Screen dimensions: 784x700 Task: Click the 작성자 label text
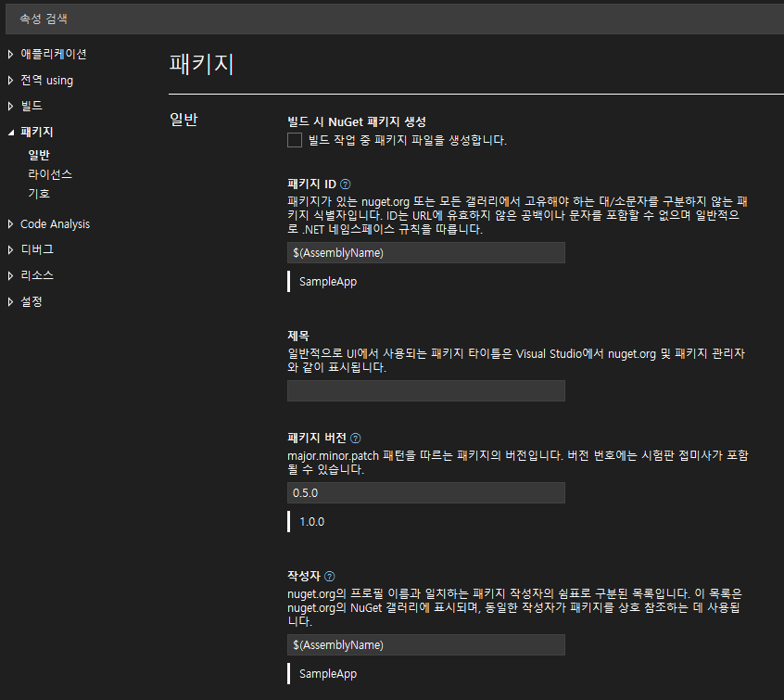pyautogui.click(x=304, y=577)
